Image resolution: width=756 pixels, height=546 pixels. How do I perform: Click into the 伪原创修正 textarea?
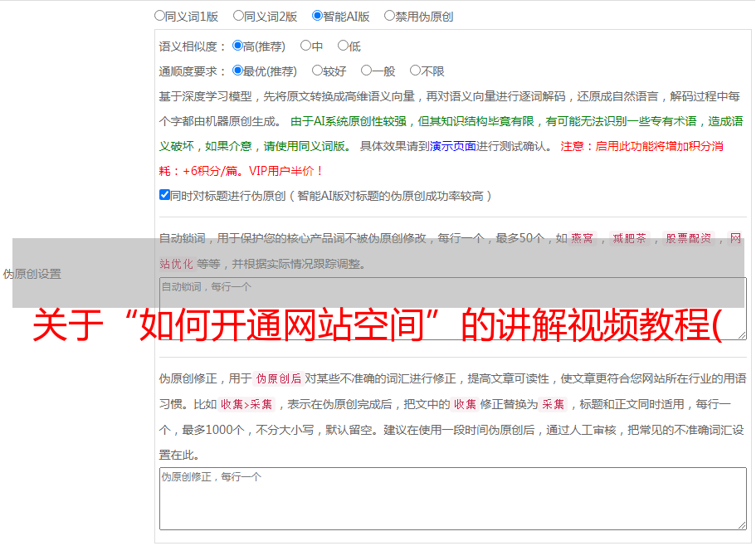click(x=453, y=499)
